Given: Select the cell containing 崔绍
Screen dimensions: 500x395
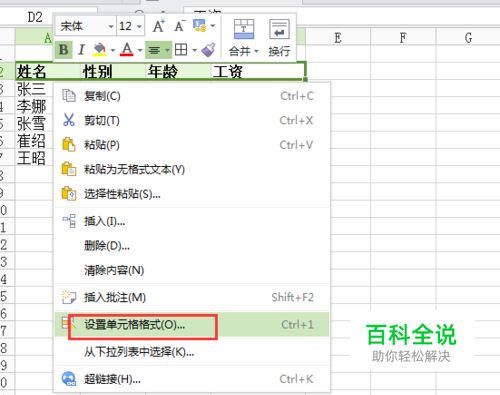Looking at the screenshot, I should tap(34, 141).
